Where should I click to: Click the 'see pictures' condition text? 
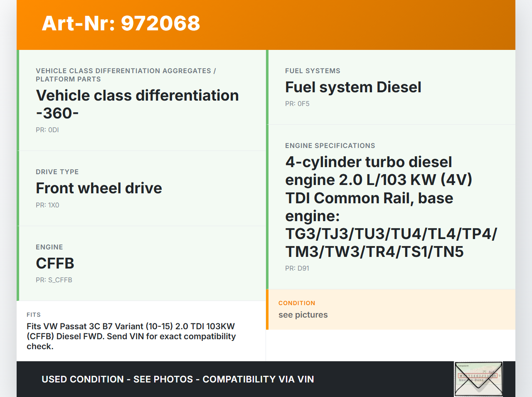[303, 315]
